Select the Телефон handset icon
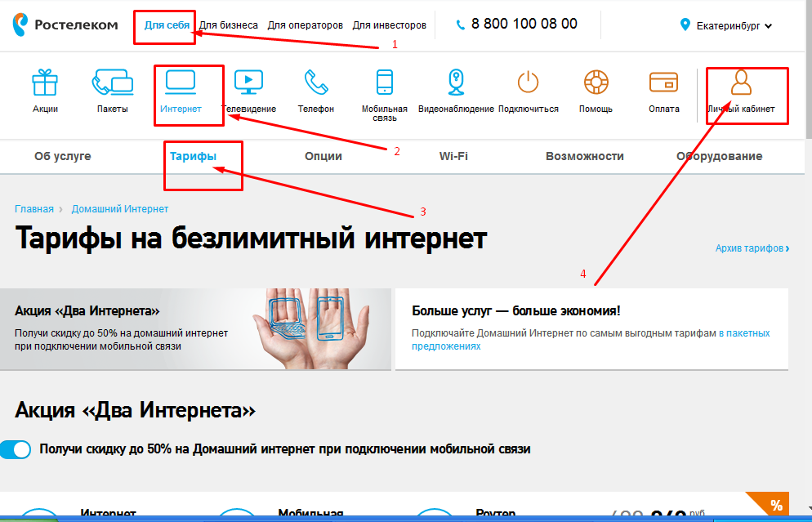812x522 pixels. point(316,82)
